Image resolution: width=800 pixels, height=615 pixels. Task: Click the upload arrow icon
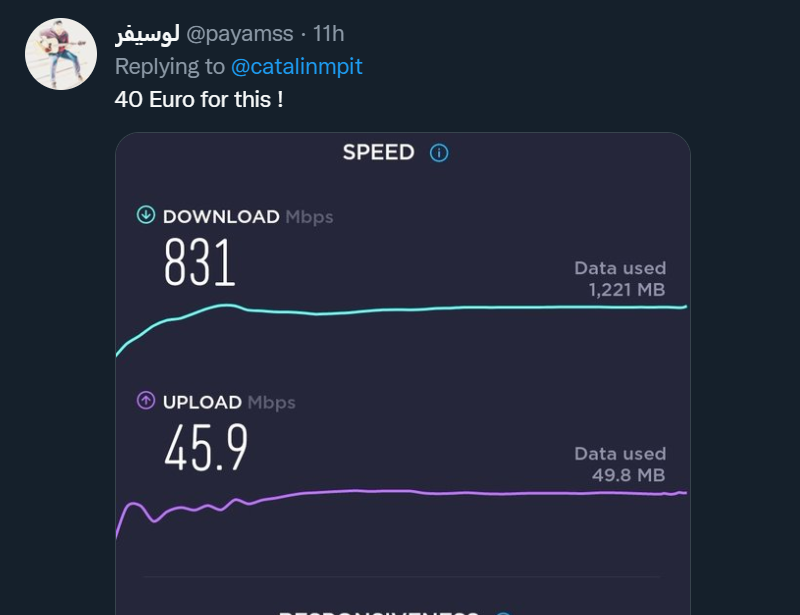146,401
